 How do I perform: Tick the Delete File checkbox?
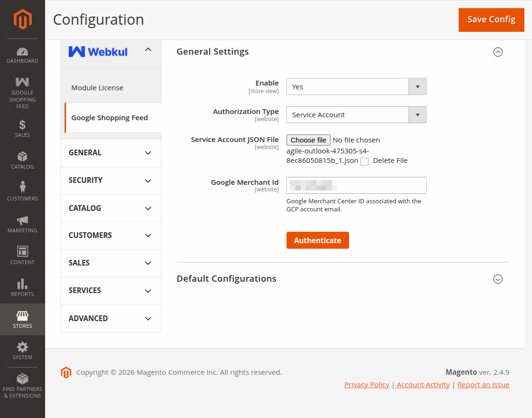pos(364,161)
